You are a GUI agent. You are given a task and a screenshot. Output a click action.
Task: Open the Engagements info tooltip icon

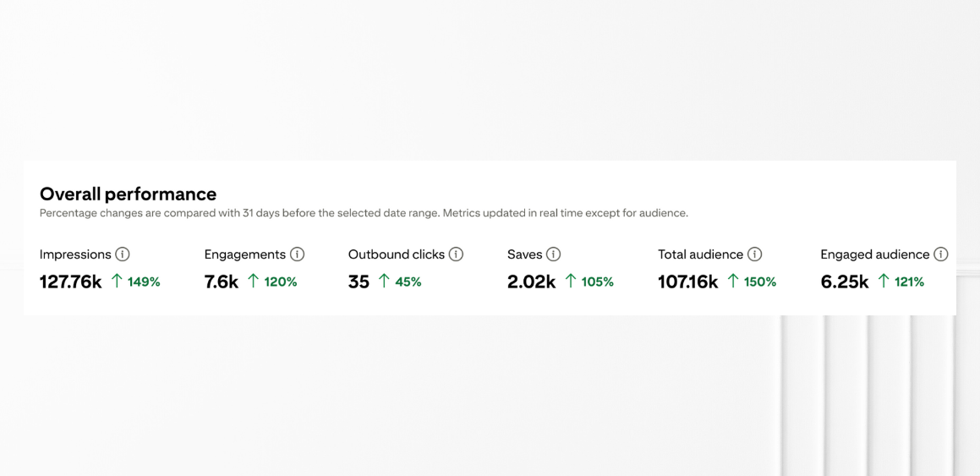click(x=297, y=254)
